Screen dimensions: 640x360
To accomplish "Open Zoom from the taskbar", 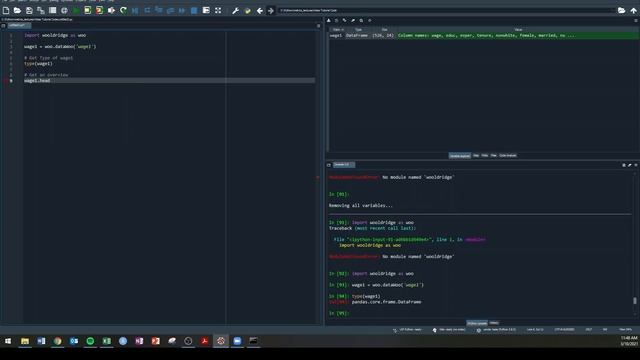I will [237, 341].
